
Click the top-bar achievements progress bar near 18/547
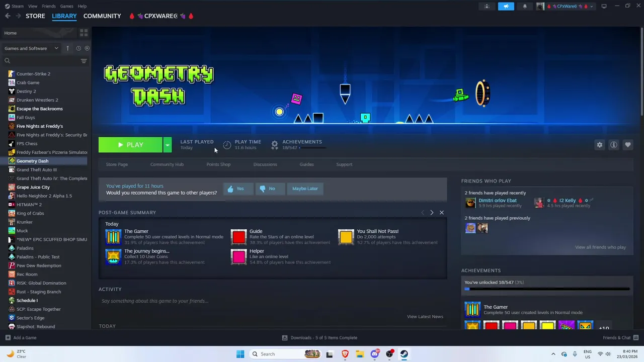pyautogui.click(x=313, y=148)
